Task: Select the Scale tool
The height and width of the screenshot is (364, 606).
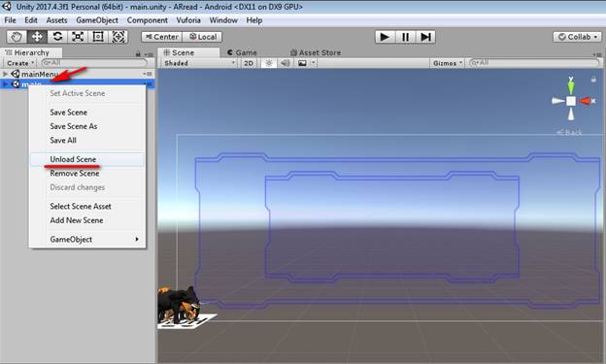Action: coord(78,37)
